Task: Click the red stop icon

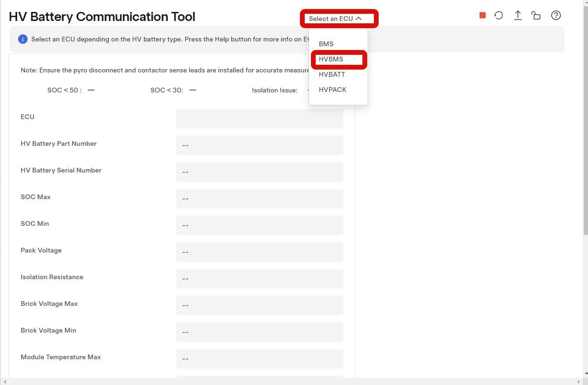Action: [x=482, y=15]
